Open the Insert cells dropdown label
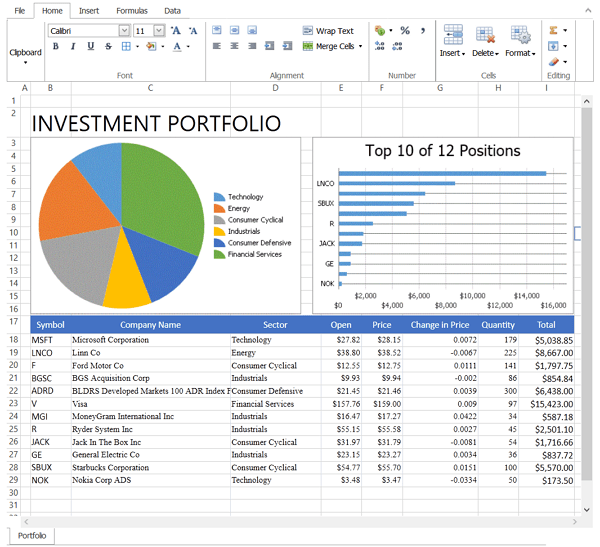The image size is (600, 547). tap(452, 53)
